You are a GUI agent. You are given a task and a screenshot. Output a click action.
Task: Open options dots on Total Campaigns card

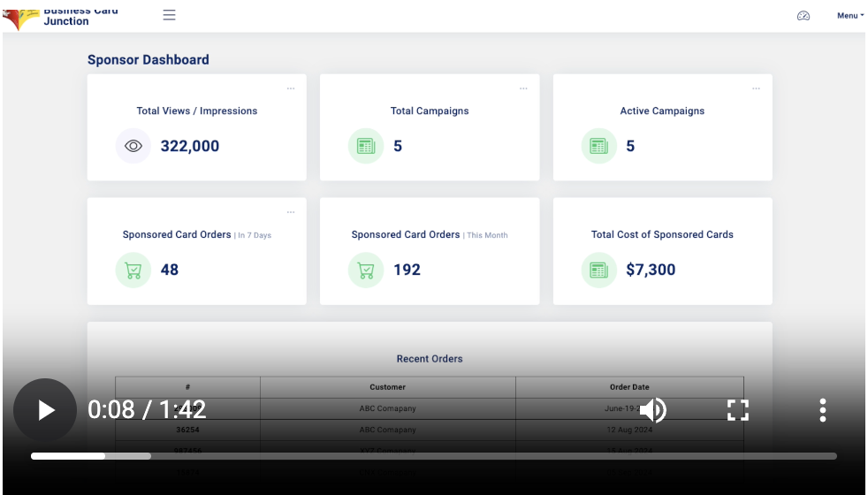523,88
